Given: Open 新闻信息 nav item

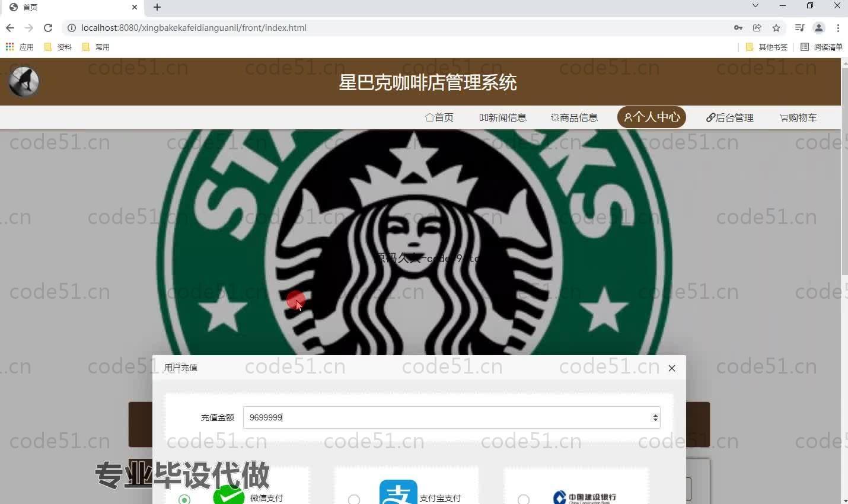Looking at the screenshot, I should (503, 117).
